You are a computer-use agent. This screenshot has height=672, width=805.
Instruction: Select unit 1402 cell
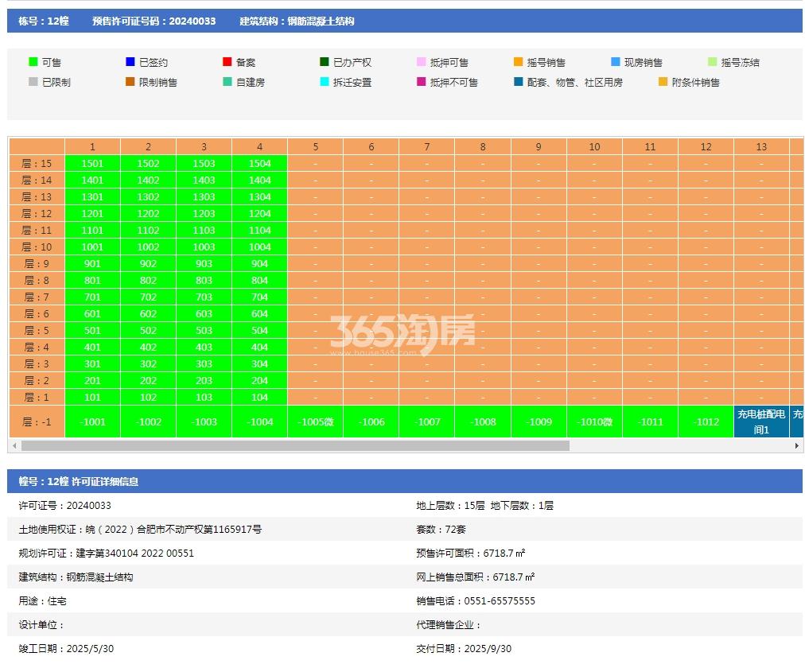(149, 181)
